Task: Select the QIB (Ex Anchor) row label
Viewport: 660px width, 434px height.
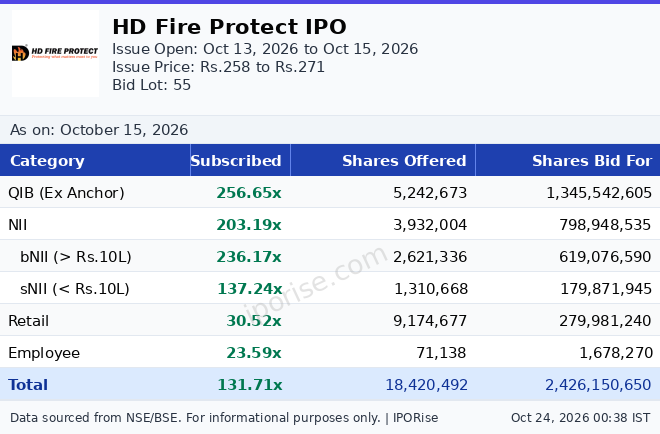Action: 67,193
